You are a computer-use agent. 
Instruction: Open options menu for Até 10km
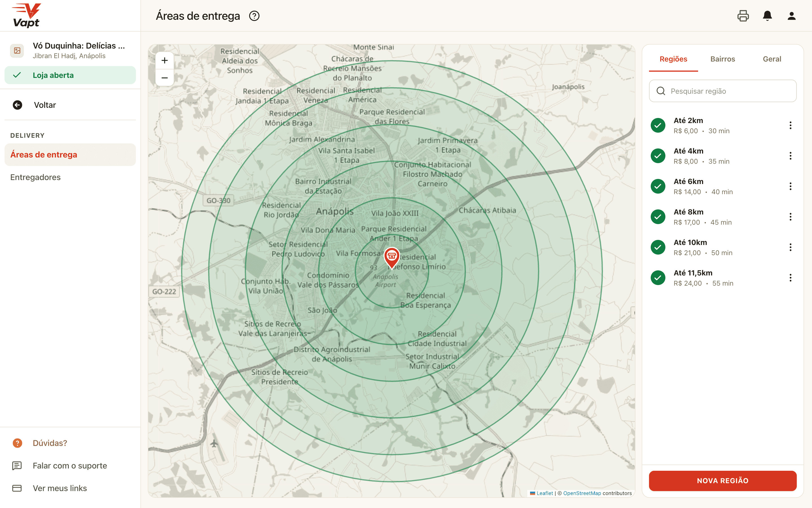791,247
